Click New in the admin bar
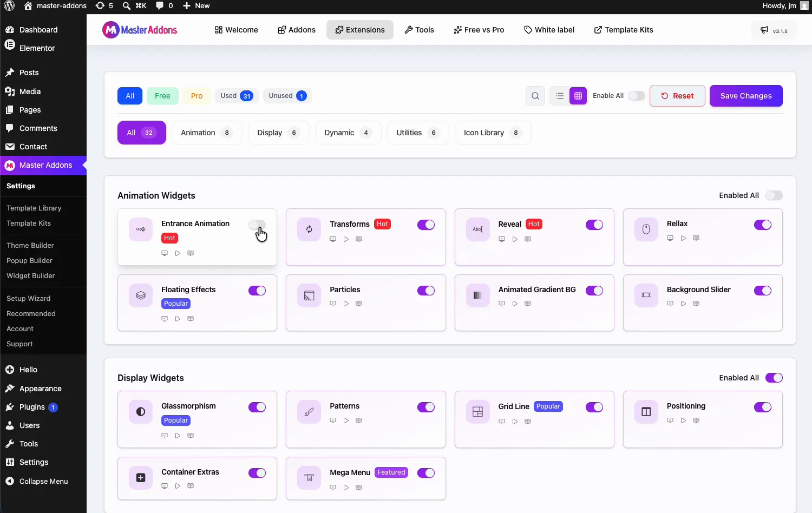The height and width of the screenshot is (513, 812). [196, 6]
